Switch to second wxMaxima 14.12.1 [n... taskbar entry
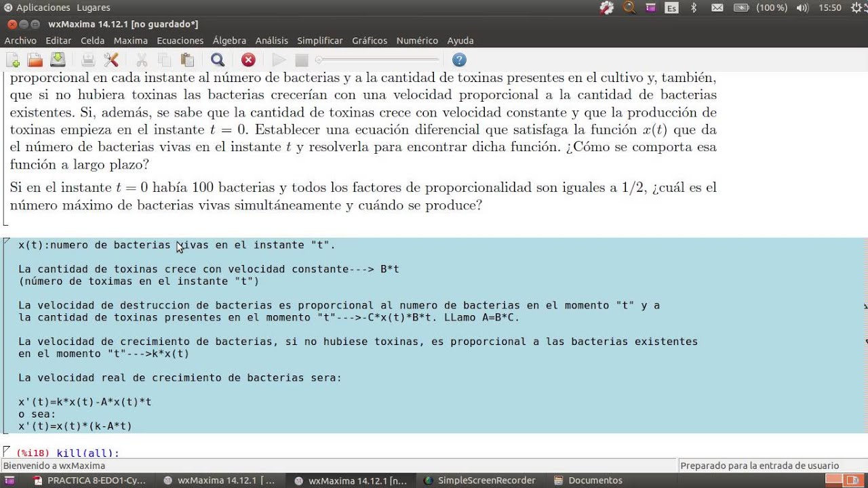868x488 pixels. tap(351, 481)
